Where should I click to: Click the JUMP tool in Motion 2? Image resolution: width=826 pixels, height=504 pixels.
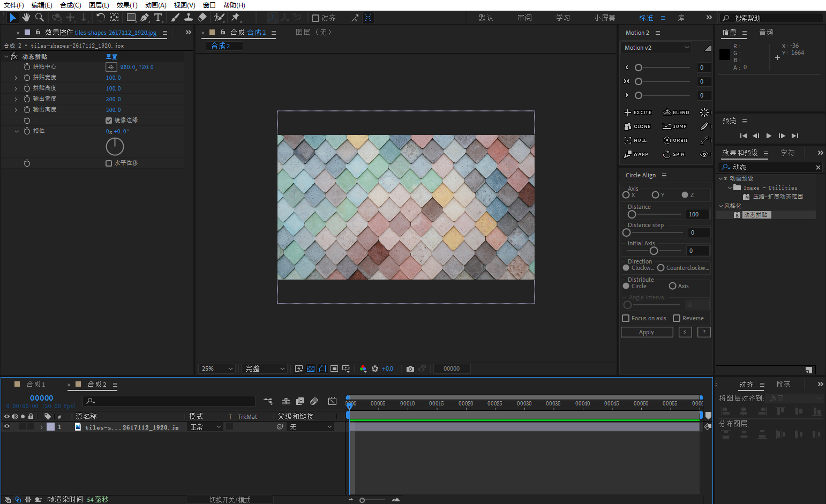(x=674, y=126)
